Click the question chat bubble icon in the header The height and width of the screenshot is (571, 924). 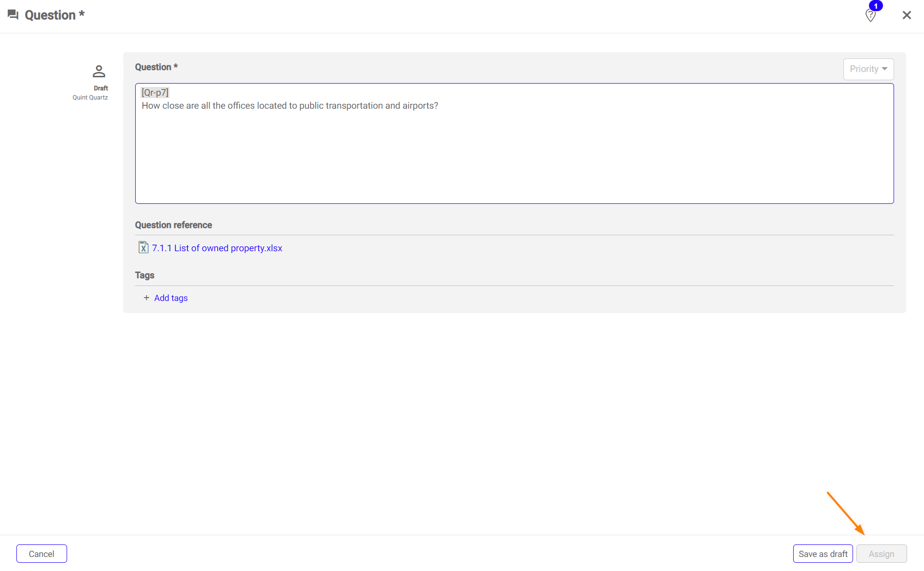coord(13,15)
